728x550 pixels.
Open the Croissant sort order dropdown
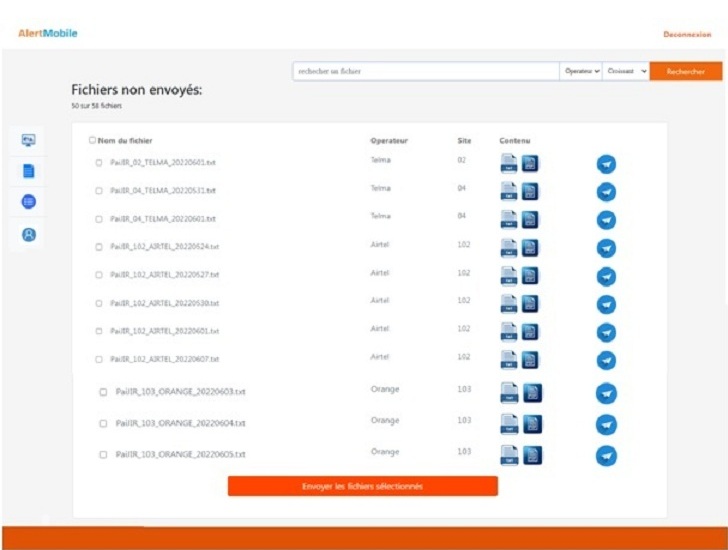[626, 71]
